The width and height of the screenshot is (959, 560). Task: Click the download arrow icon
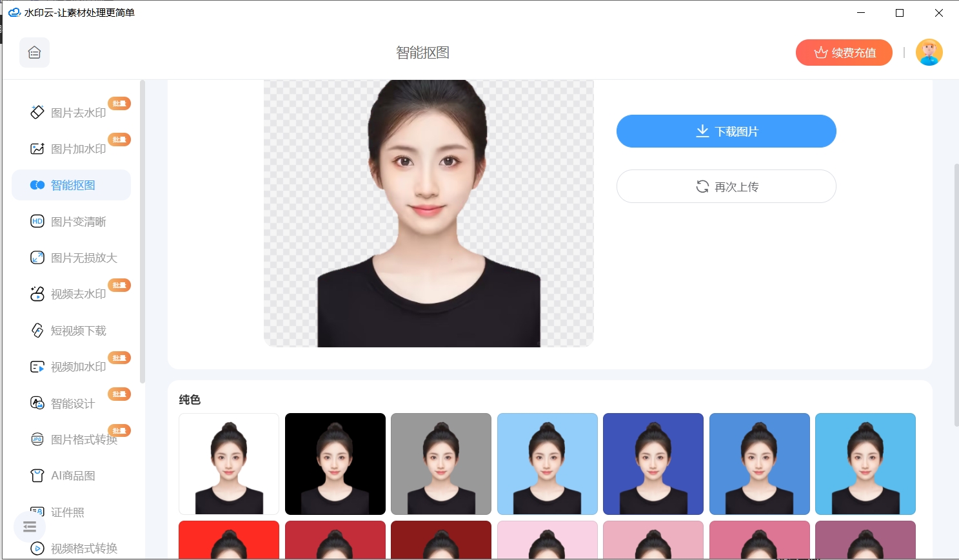(x=702, y=131)
